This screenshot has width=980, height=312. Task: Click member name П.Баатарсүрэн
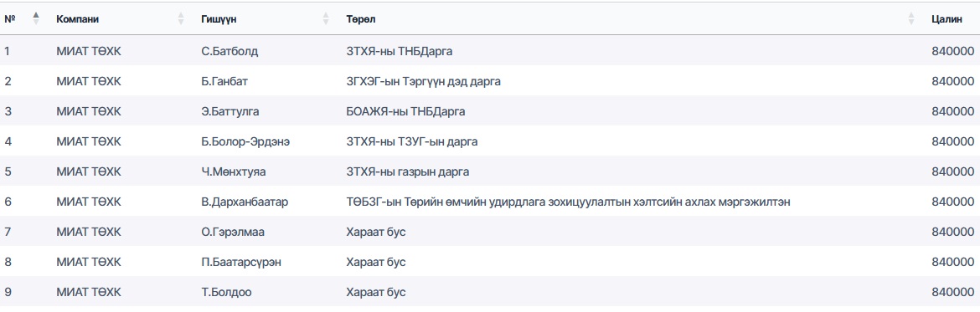coord(240,262)
